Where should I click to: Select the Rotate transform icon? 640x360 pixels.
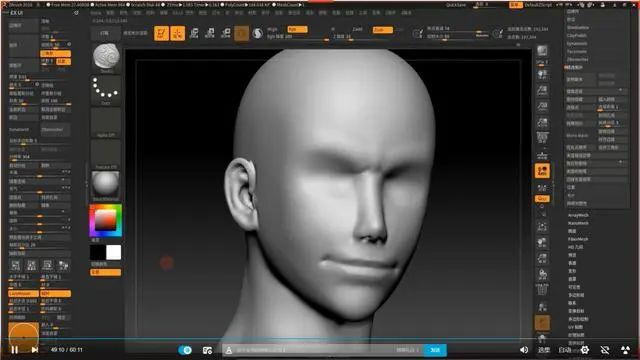point(225,33)
